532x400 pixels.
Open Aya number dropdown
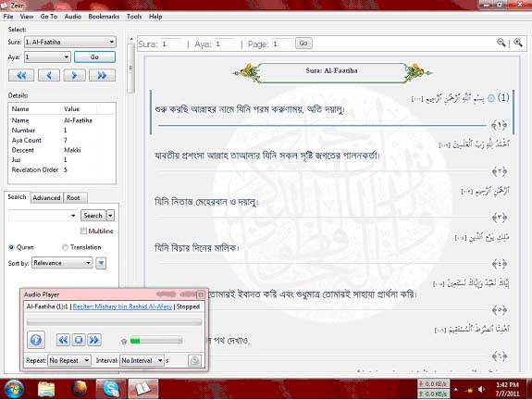tap(47, 56)
